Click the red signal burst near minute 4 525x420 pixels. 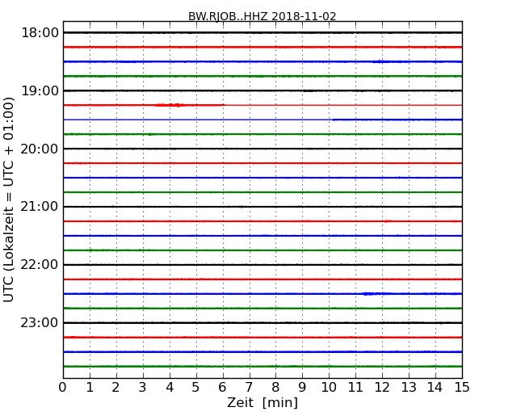(x=170, y=105)
